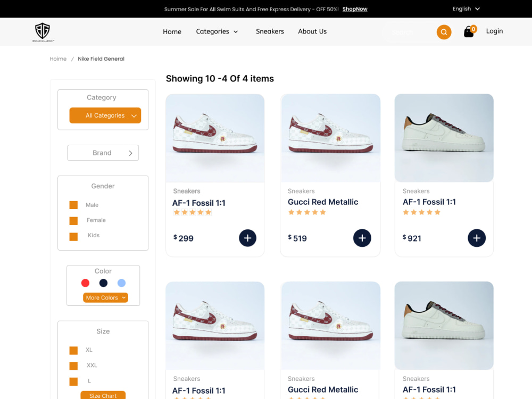532x399 pixels.
Task: Click the AF-1 Fossil 1:1 title priced $299
Action: point(199,203)
